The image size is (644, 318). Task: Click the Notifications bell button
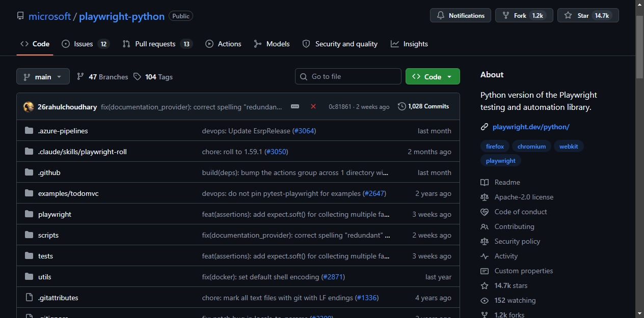coord(461,15)
